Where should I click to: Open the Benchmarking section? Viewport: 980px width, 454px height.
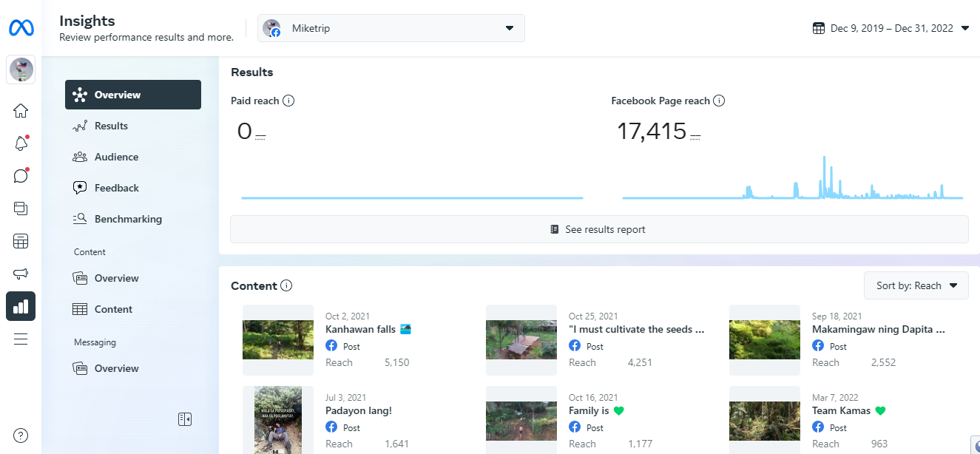pyautogui.click(x=133, y=219)
